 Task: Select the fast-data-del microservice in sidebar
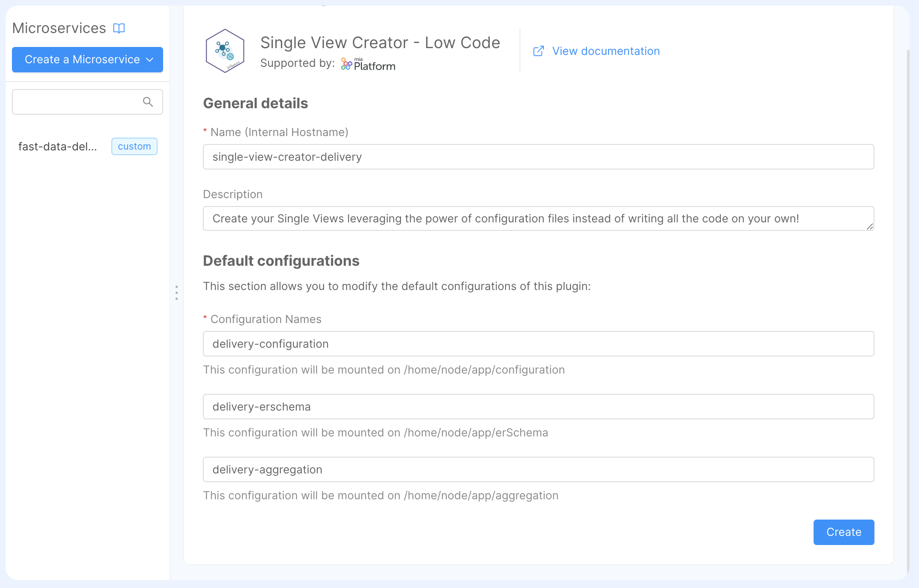(x=58, y=146)
